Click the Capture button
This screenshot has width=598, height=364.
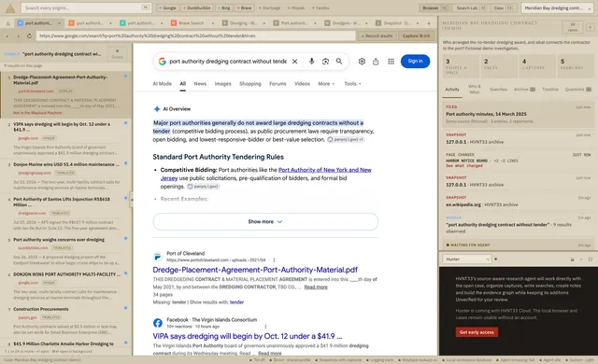point(416,35)
